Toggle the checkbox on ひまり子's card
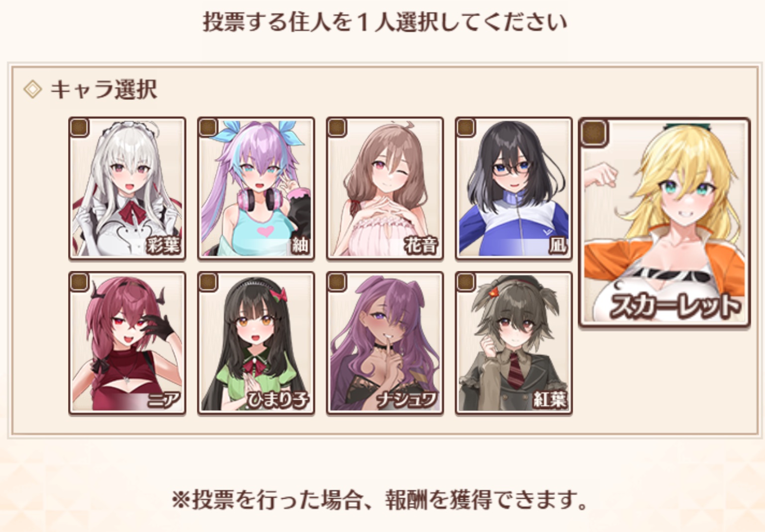765x532 pixels. (208, 282)
